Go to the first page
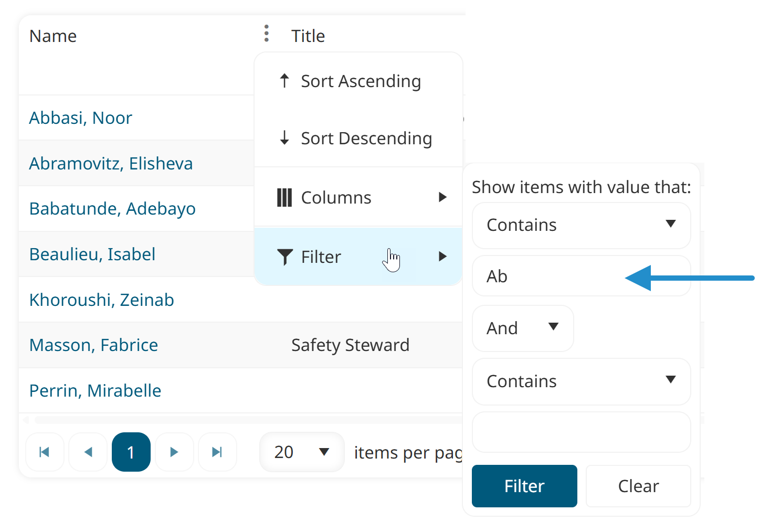Screen dimensions: 760x532 click(45, 452)
